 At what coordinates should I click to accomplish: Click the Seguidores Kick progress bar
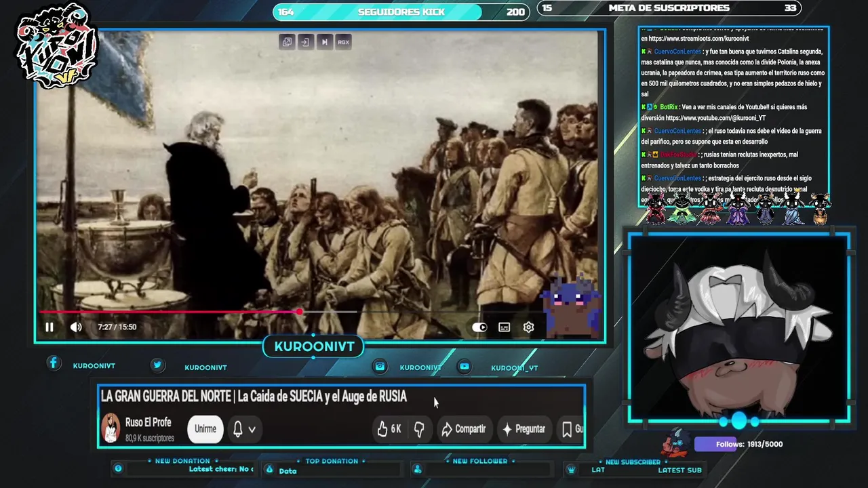coord(401,12)
